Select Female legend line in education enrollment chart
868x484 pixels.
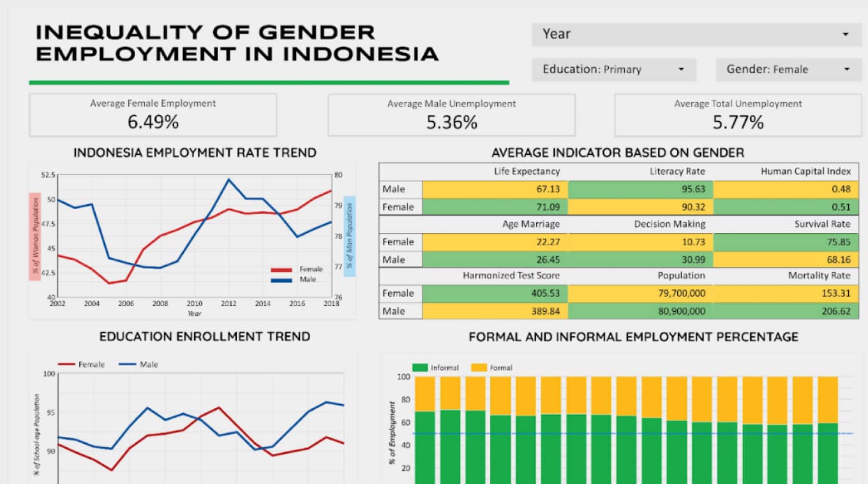pos(66,365)
